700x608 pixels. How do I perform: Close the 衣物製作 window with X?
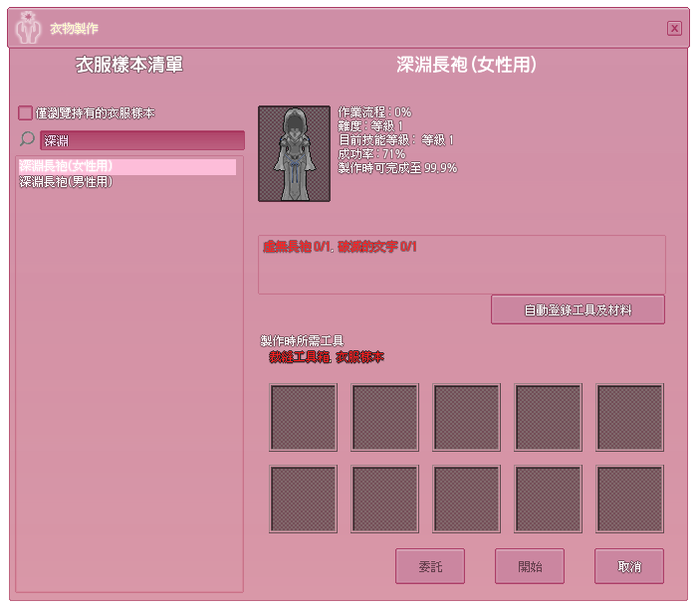point(674,28)
